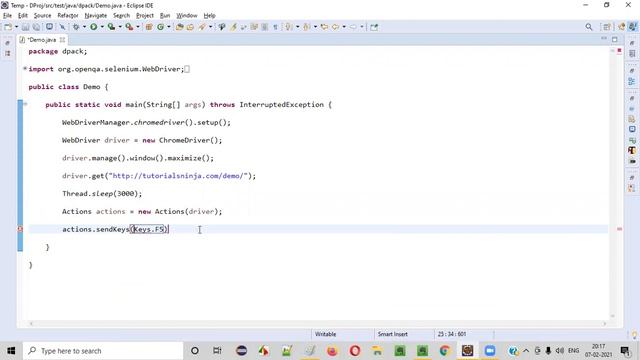Open the Refactor menu
This screenshot has width=640, height=360.
pos(68,16)
